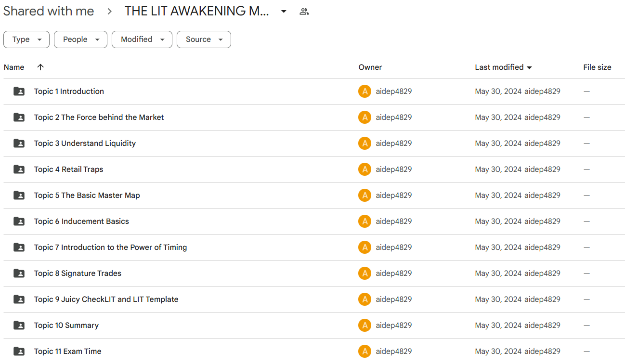Select Topic 10 Summary folder name
Image resolution: width=625 pixels, height=364 pixels.
(66, 325)
